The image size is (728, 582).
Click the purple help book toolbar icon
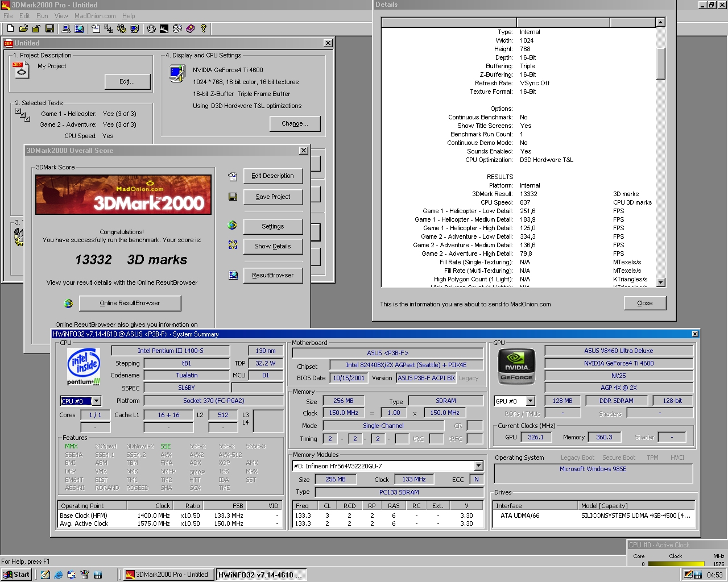[x=191, y=28]
